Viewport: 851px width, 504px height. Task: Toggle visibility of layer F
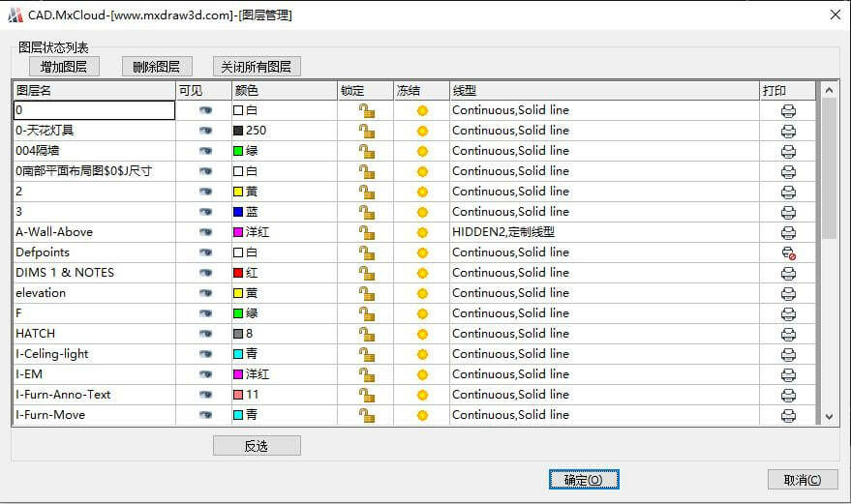point(205,313)
